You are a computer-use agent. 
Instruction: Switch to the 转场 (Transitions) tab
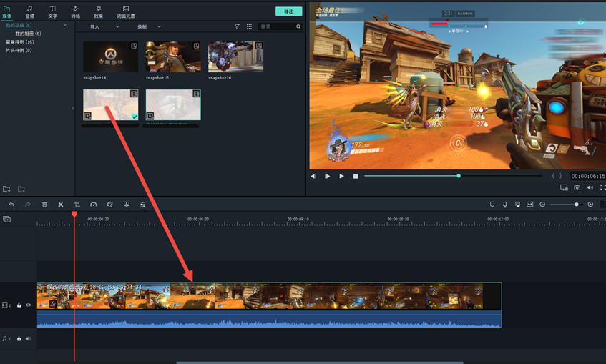(x=76, y=11)
